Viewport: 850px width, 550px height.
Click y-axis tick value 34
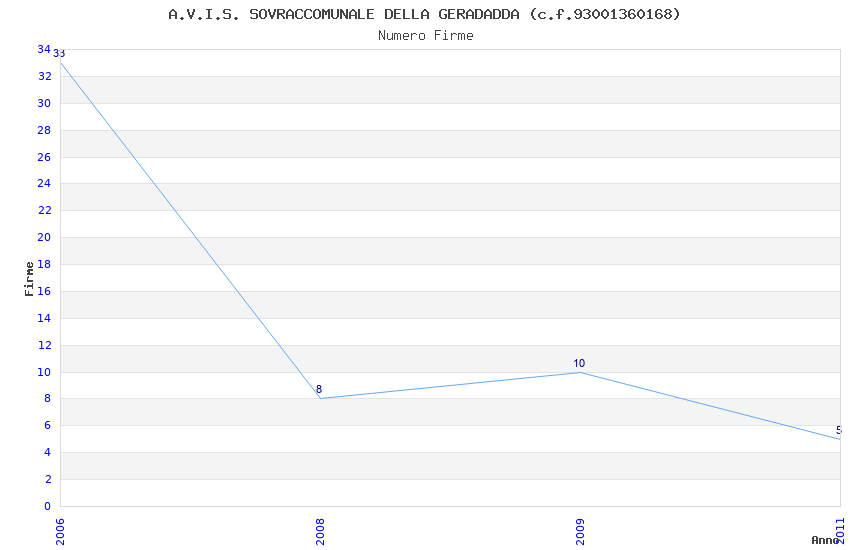[44, 49]
